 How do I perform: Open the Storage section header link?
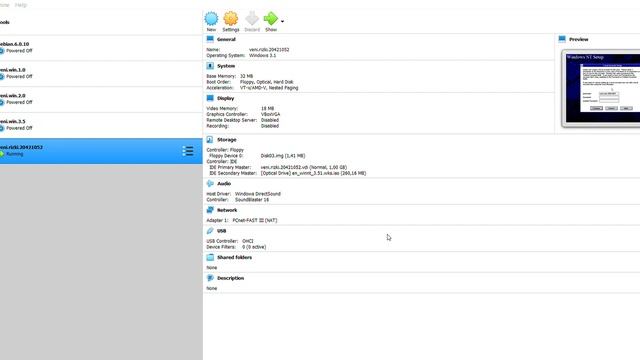[227, 140]
